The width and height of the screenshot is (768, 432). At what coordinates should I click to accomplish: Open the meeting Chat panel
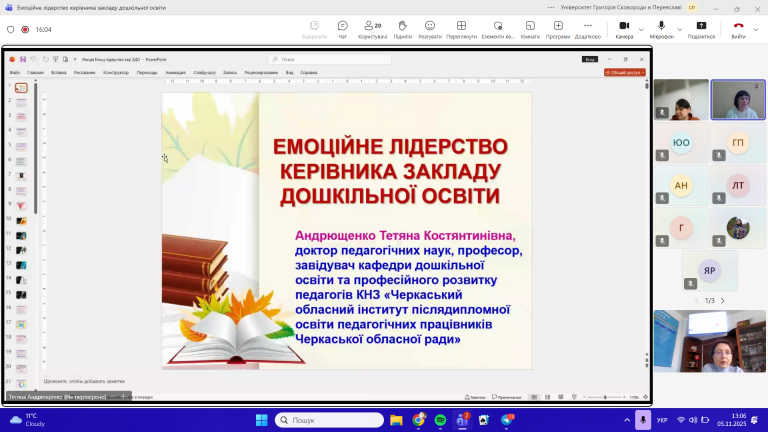[342, 28]
